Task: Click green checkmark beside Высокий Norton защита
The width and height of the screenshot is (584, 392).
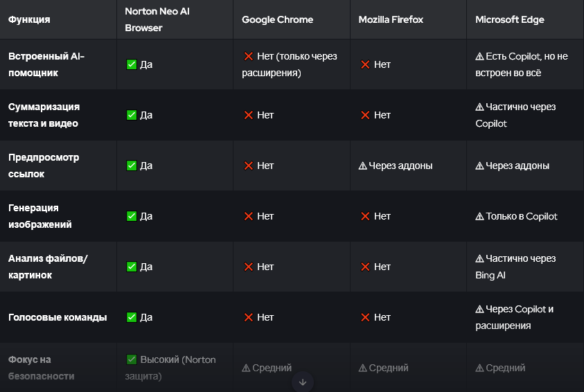Action: [x=132, y=359]
